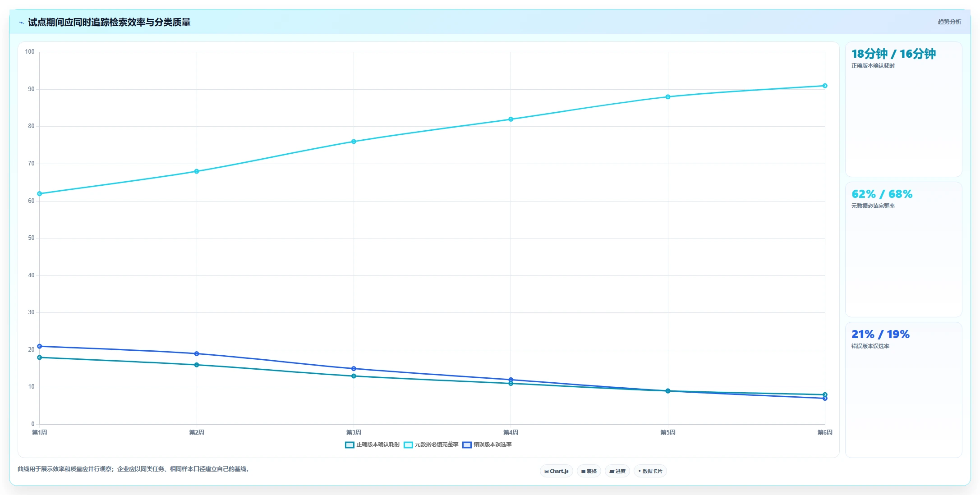
Task: Click 元数据必填完整率 data point at 第3周
Action: [x=354, y=142]
